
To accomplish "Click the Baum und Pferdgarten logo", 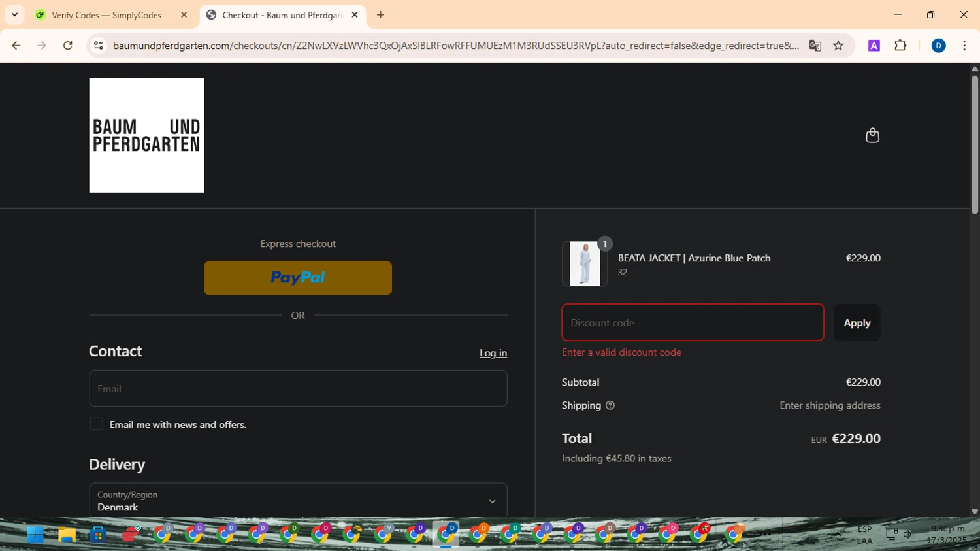I will [x=146, y=135].
